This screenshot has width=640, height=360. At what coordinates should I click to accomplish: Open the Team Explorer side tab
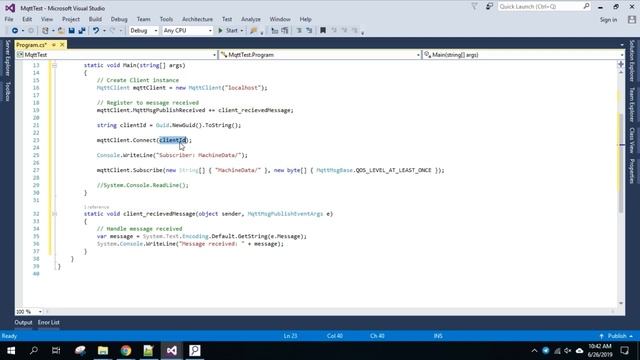click(x=632, y=104)
